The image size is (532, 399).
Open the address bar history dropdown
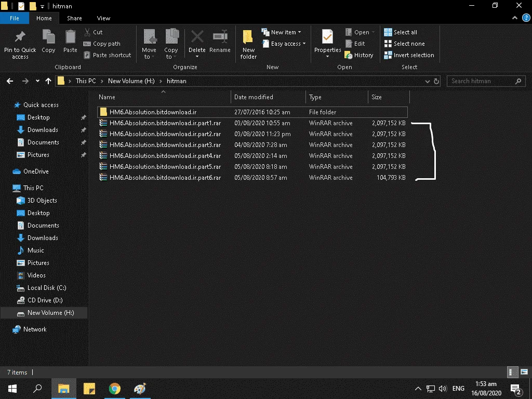[x=427, y=82]
